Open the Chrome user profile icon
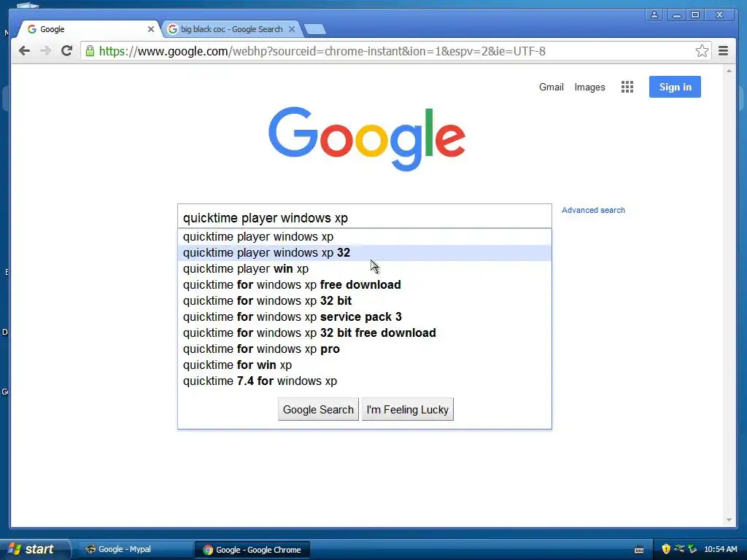This screenshot has width=747, height=560. coord(654,15)
